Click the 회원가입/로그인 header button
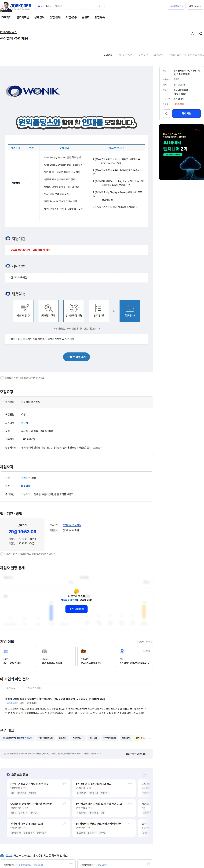The width and height of the screenshot is (204, 868). [176, 6]
